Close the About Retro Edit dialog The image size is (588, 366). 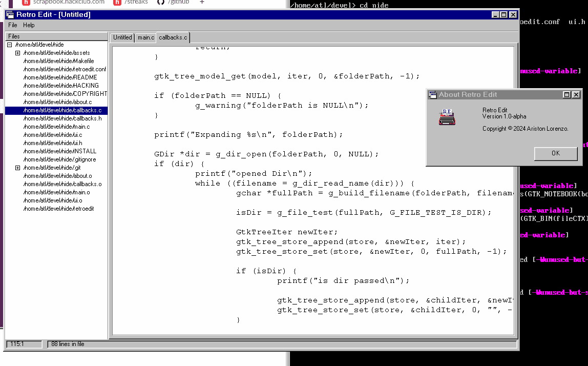coord(576,95)
